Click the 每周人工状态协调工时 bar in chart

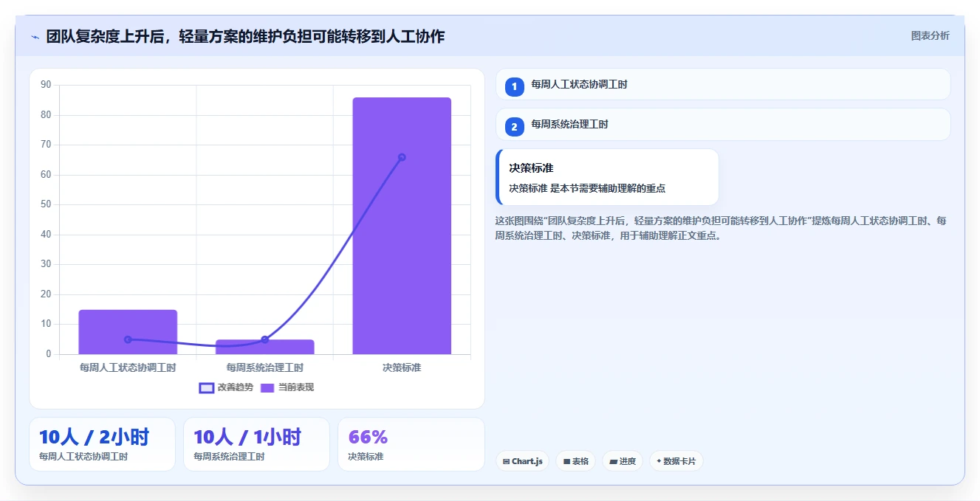128,332
